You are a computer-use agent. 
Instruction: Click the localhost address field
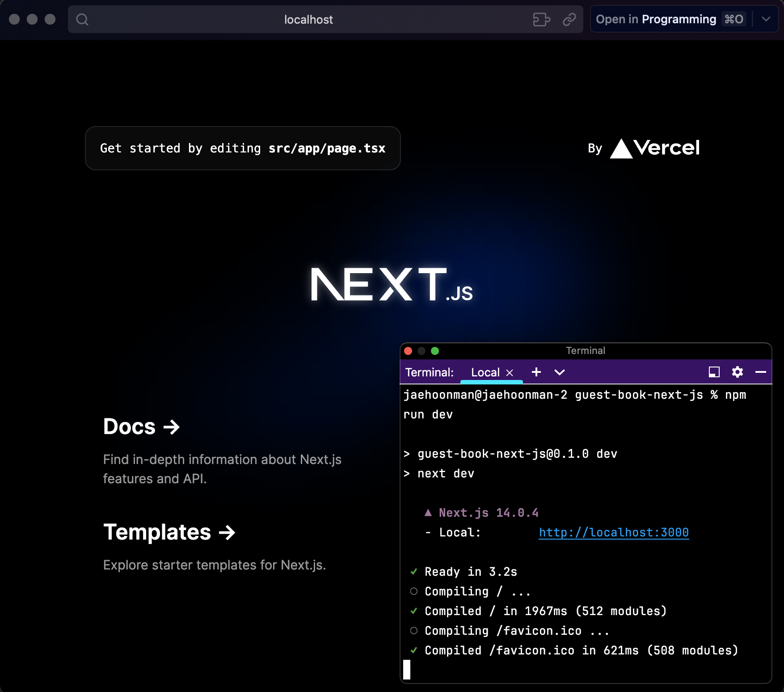click(325, 19)
